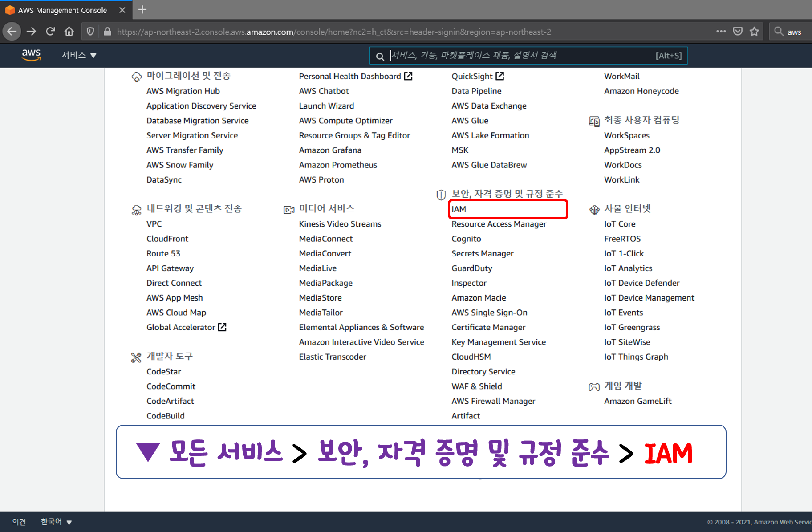
Task: Click the site security padlock icon
Action: point(107,32)
